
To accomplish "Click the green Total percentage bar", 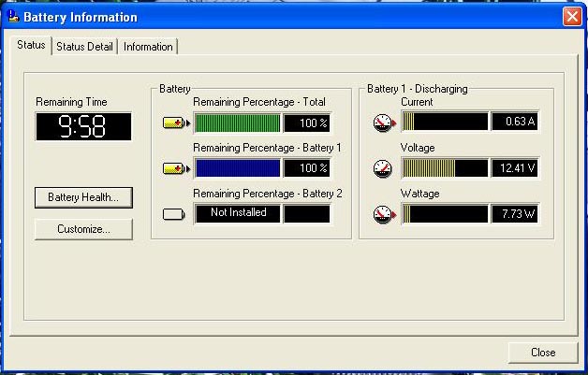I will point(238,123).
